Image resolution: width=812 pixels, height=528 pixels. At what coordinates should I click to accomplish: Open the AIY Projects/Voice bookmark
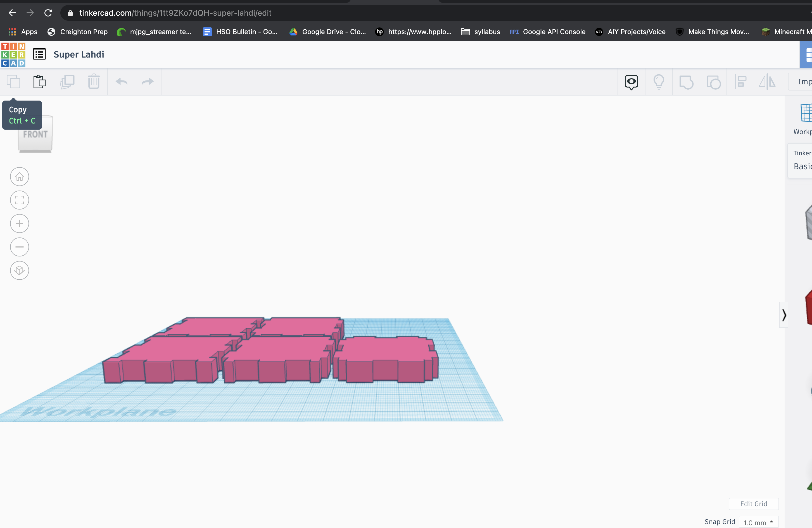tap(630, 32)
